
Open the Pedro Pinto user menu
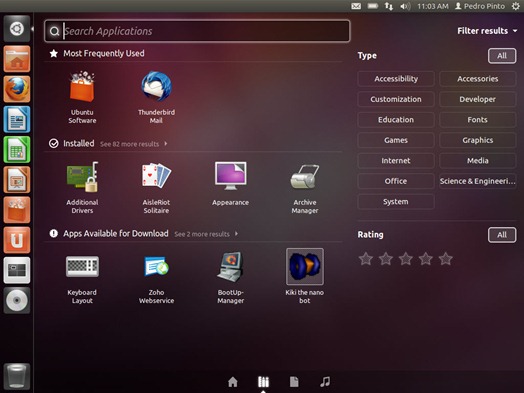point(480,6)
